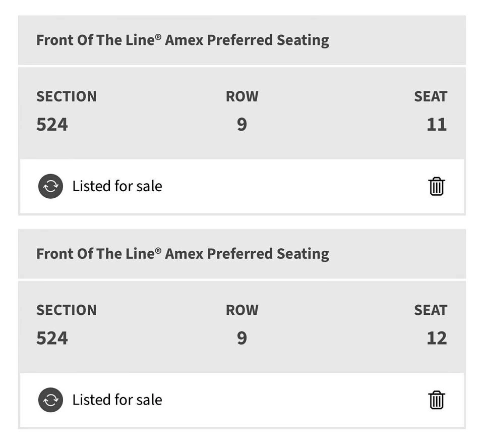Click the SECTION label on seat 12 ticket
The height and width of the screenshot is (448, 484).
(66, 310)
